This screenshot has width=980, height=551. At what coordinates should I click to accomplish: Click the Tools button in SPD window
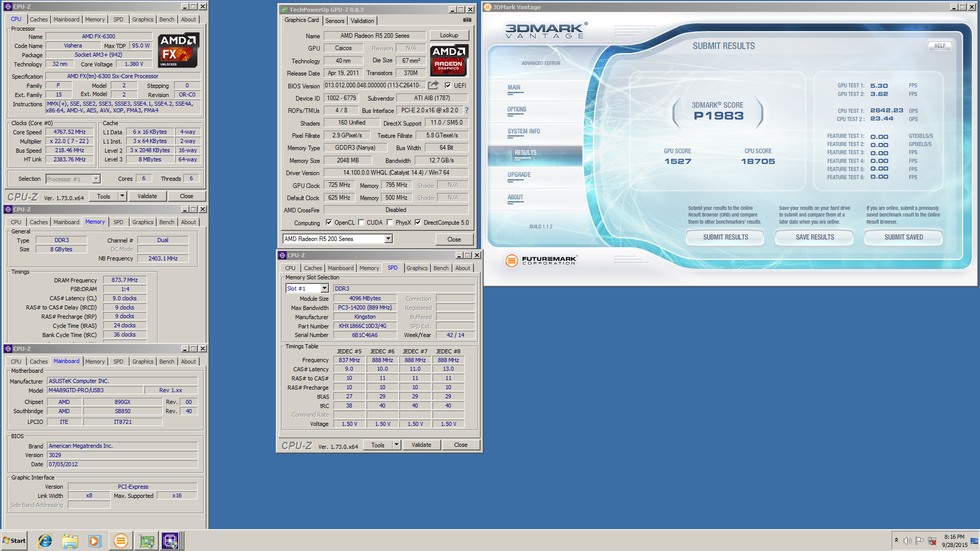378,445
